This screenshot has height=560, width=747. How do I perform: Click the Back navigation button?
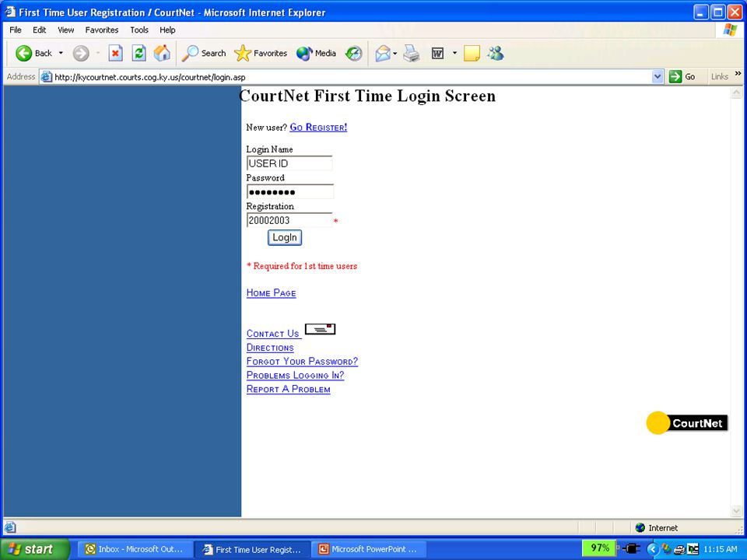33,54
